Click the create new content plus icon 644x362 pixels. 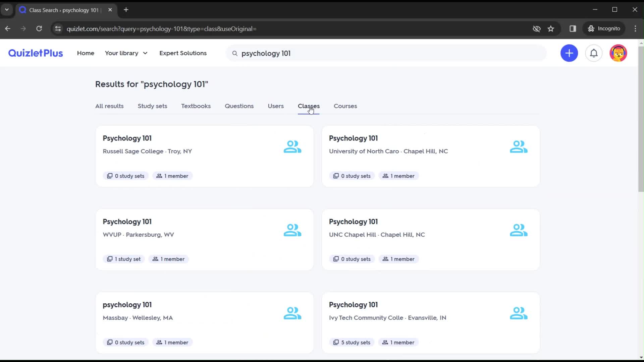[569, 53]
